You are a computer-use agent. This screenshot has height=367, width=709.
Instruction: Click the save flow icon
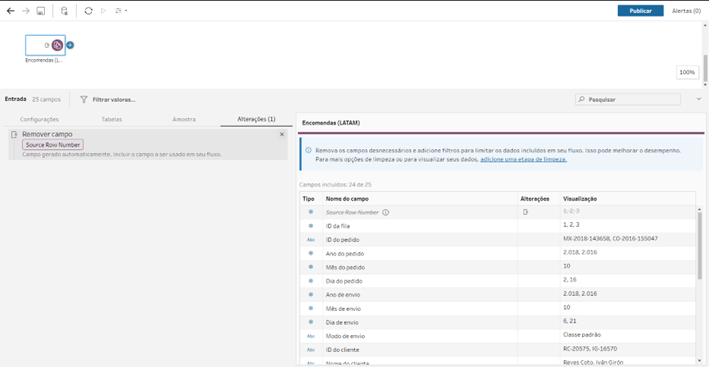click(x=40, y=11)
